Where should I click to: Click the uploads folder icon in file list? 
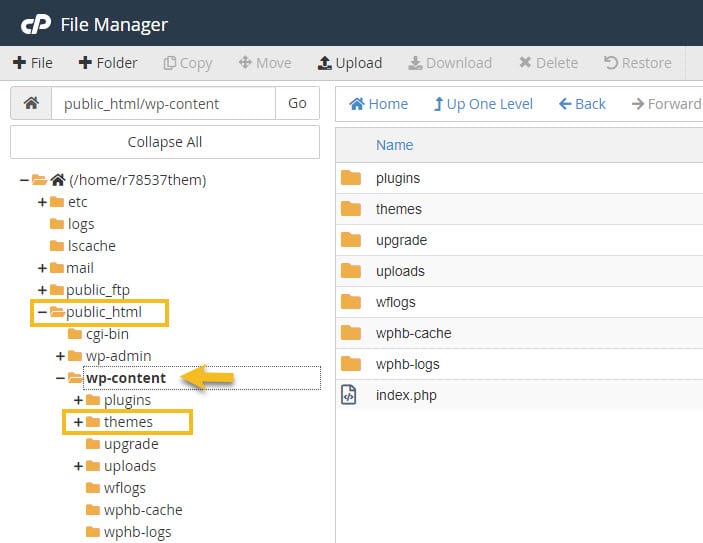(351, 271)
